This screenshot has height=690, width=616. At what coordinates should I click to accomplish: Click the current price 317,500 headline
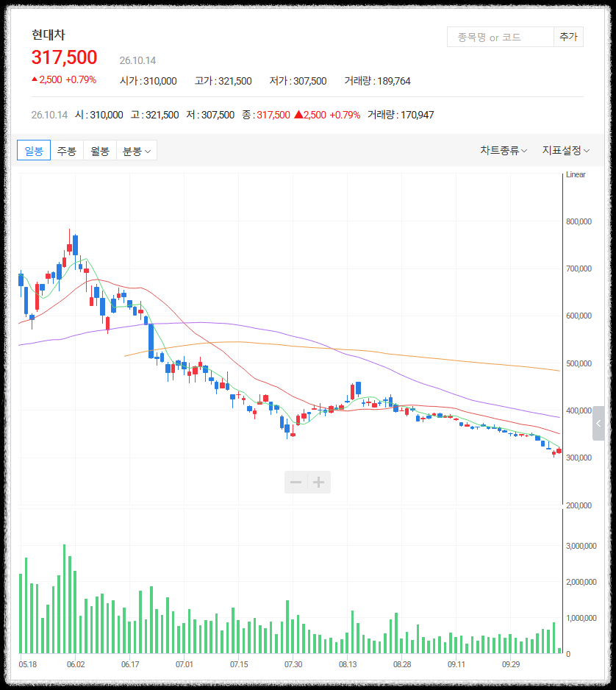(64, 57)
